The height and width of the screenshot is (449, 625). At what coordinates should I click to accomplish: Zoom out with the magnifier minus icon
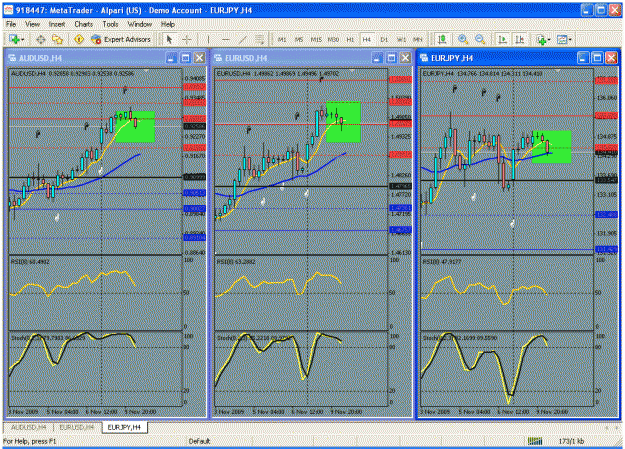480,39
